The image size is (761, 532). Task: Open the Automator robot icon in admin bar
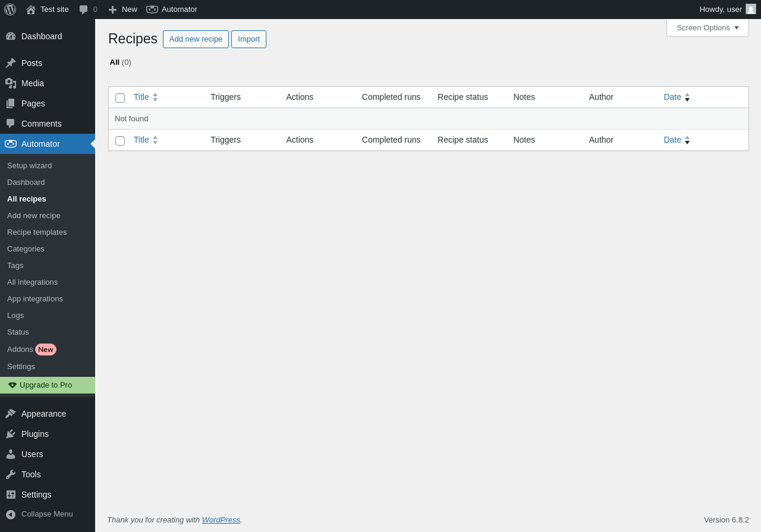(152, 10)
